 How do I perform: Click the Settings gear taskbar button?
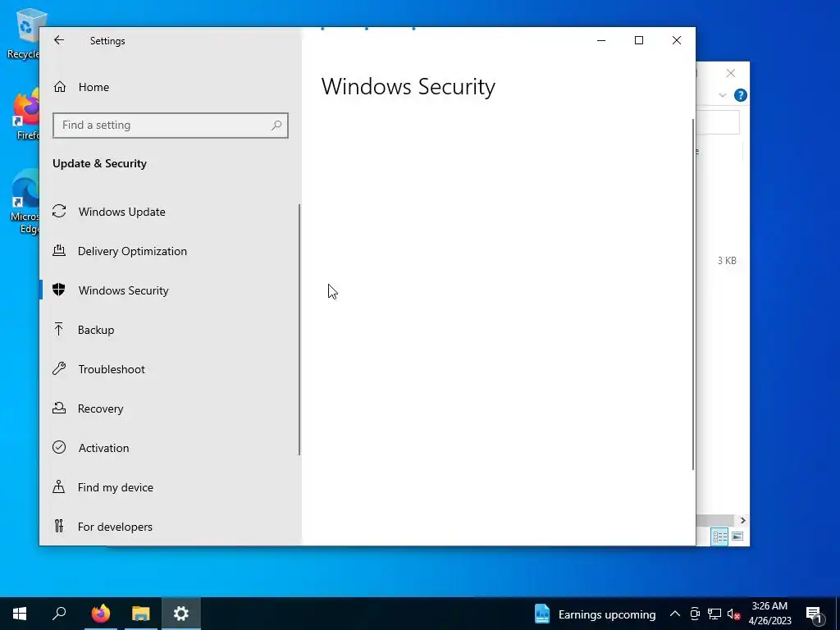[x=181, y=614]
